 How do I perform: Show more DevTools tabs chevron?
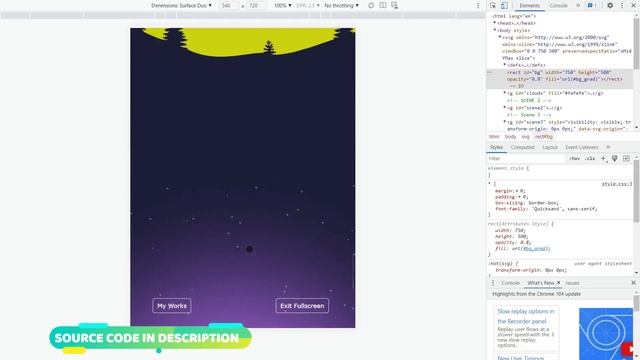578,6
